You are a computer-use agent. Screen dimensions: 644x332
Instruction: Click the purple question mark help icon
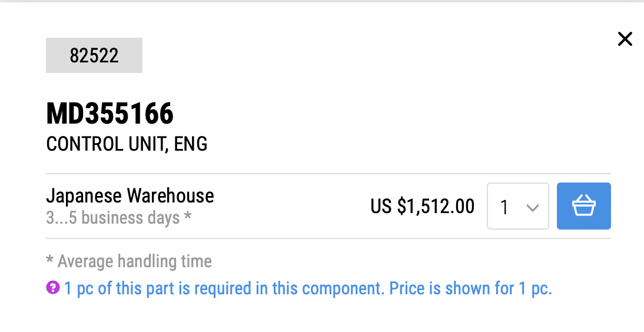click(x=52, y=288)
